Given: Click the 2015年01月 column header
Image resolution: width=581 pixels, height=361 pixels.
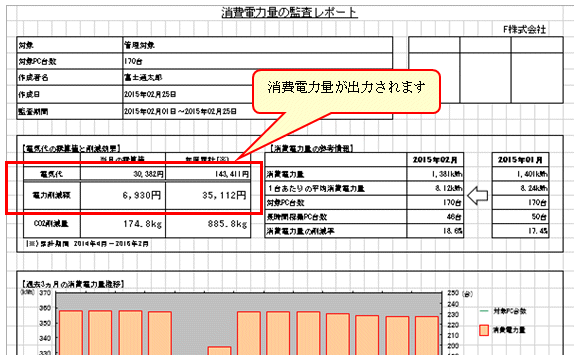Looking at the screenshot, I should [x=520, y=160].
